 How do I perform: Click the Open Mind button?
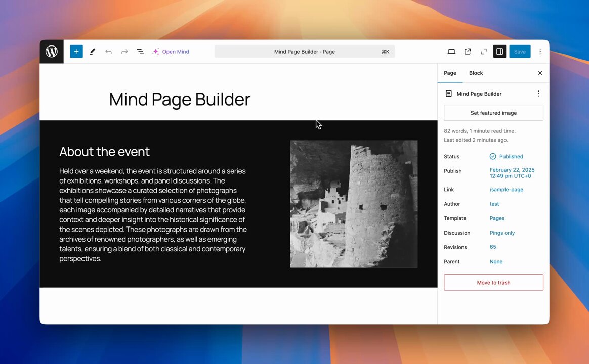[x=171, y=52]
